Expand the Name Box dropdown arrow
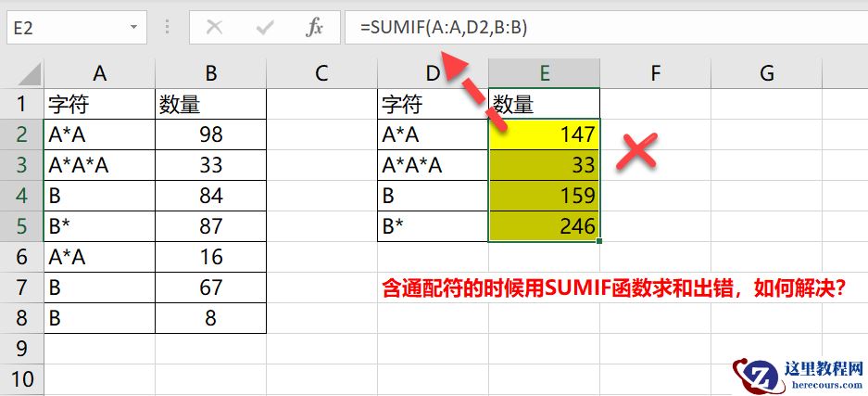Image resolution: width=868 pixels, height=396 pixels. (x=133, y=27)
